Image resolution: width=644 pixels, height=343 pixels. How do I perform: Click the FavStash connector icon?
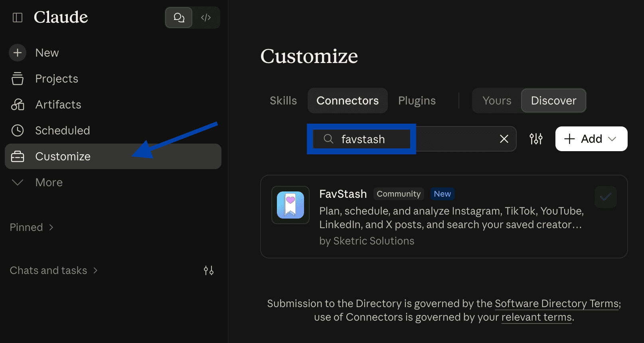(x=290, y=205)
